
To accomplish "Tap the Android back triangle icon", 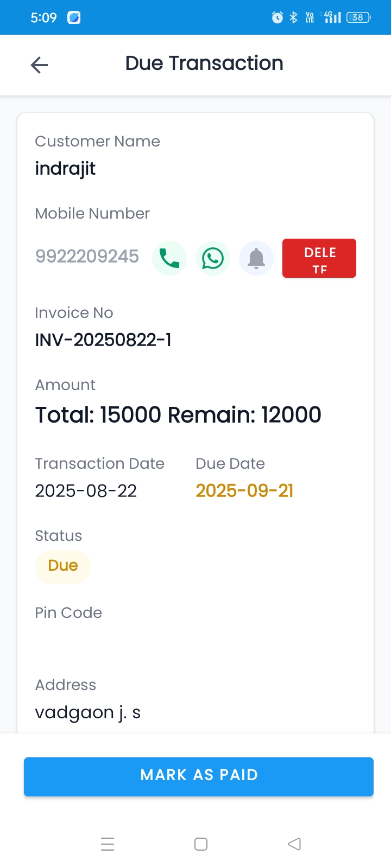I will (294, 844).
